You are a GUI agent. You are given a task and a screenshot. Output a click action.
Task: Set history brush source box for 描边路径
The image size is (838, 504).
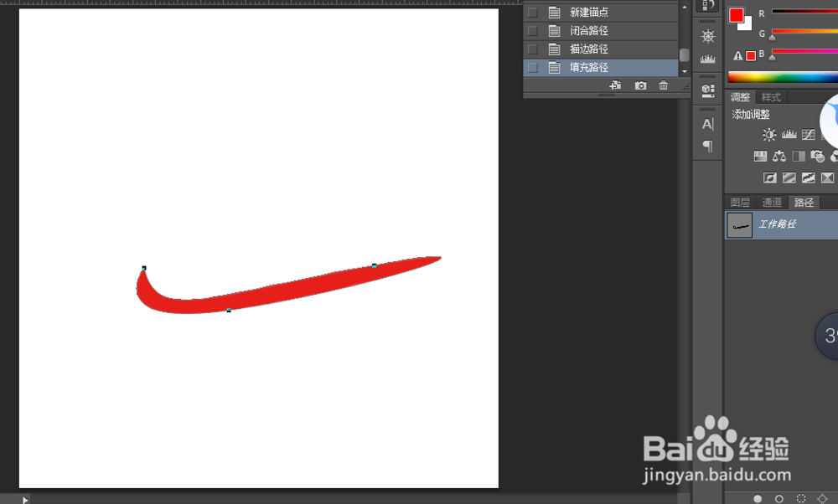tap(532, 49)
